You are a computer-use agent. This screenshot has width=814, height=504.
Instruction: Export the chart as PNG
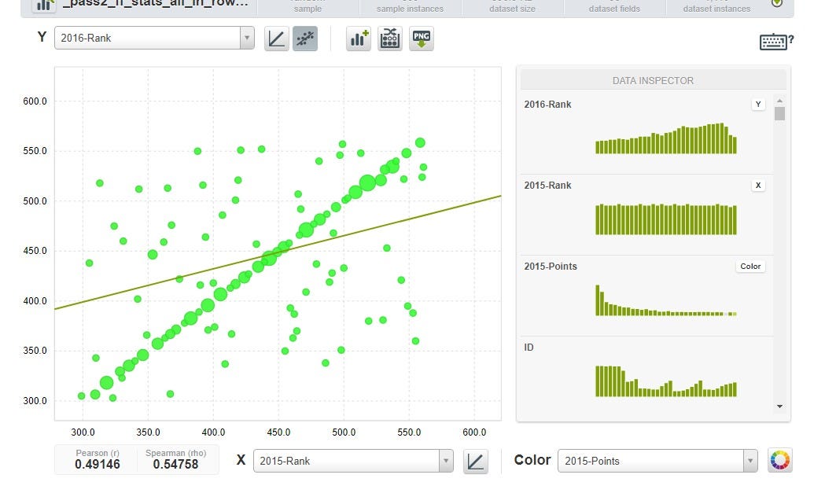click(421, 39)
